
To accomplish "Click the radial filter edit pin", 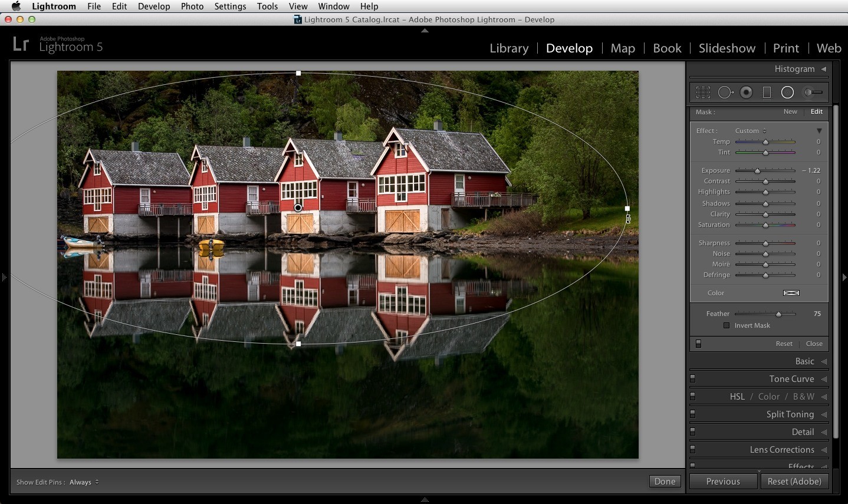I will 298,207.
